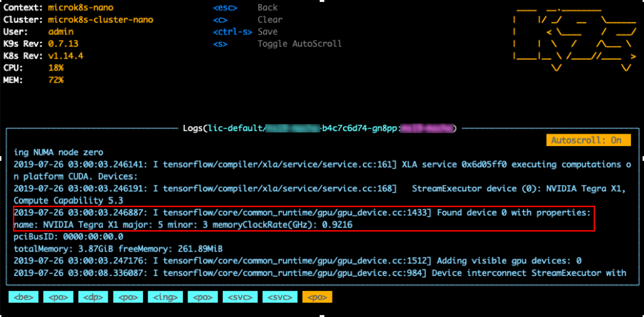Click the <ctrl-s> Save key hint
The width and height of the screenshot is (644, 317).
(x=245, y=32)
